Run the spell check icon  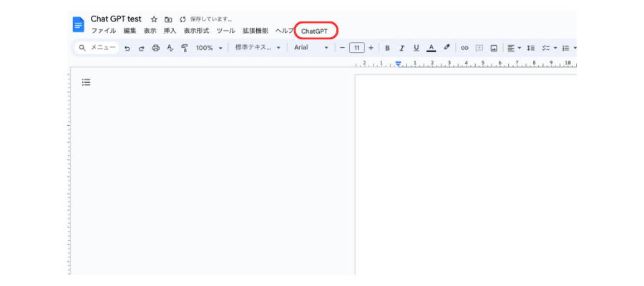[170, 48]
